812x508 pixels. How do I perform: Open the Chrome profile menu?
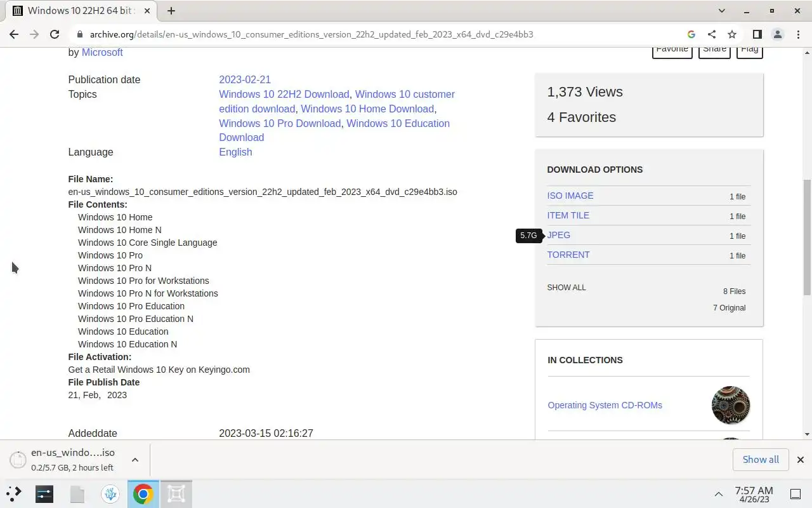pos(778,34)
